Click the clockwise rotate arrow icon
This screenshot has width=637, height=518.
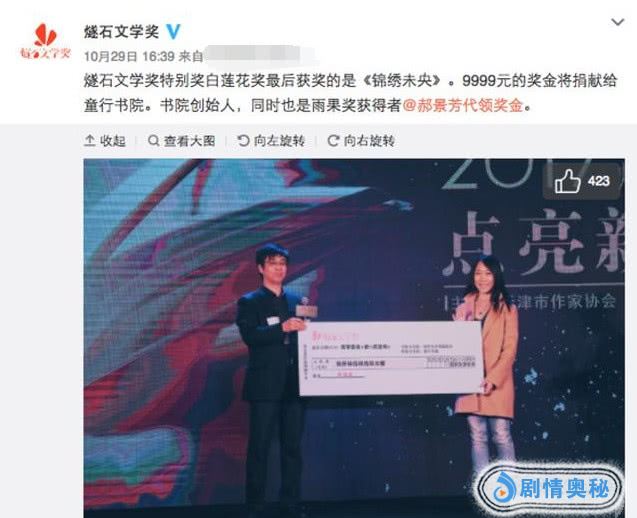(x=333, y=141)
